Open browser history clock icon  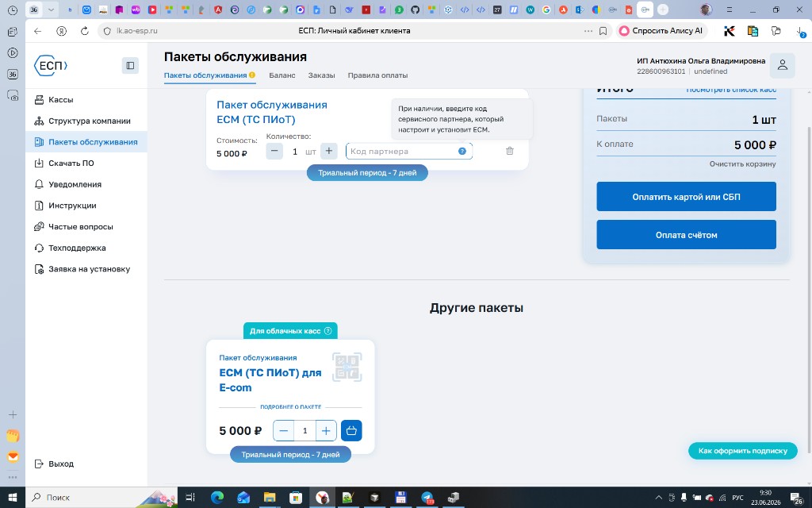coord(13,10)
